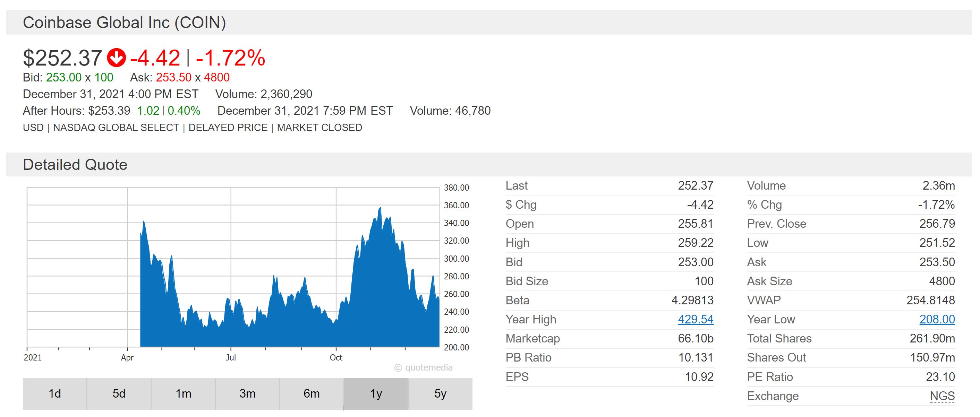Image resolution: width=980 pixels, height=417 pixels.
Task: Show the 5y price history
Action: [x=440, y=393]
